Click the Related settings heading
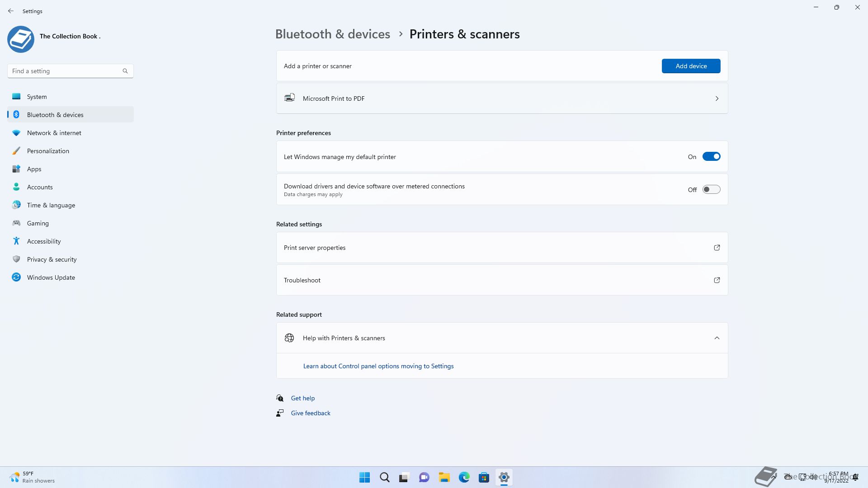The image size is (868, 488). (299, 224)
